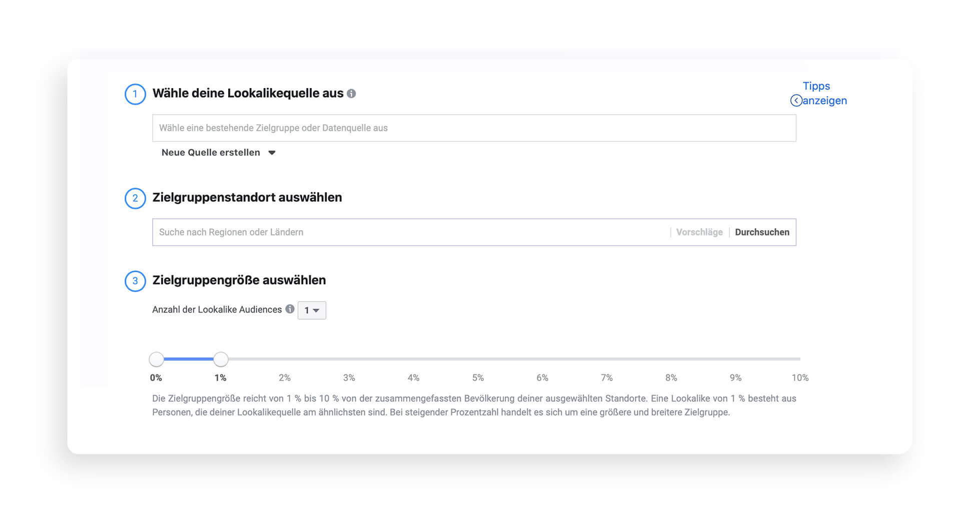The height and width of the screenshot is (513, 980).
Task: Click the existing audience source input field
Action: click(474, 128)
